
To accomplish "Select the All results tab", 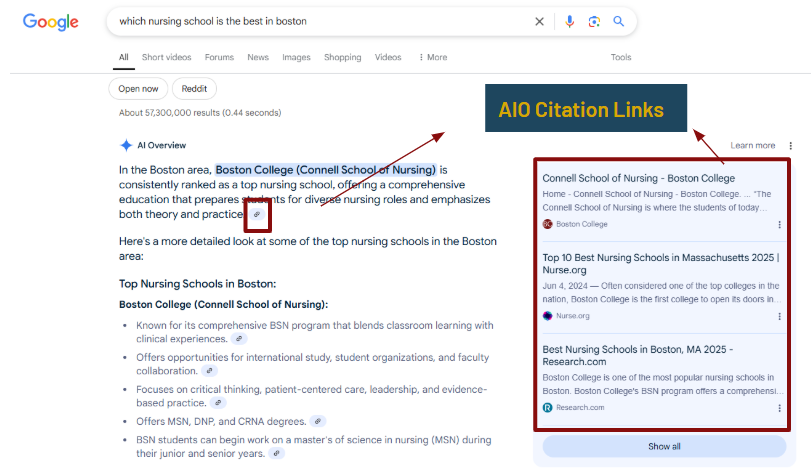I will point(124,57).
